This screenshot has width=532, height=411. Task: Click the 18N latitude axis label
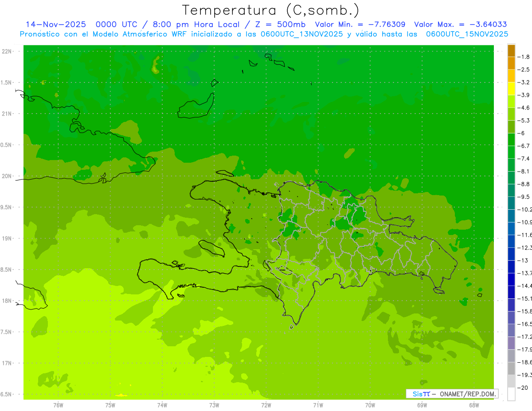click(x=7, y=301)
